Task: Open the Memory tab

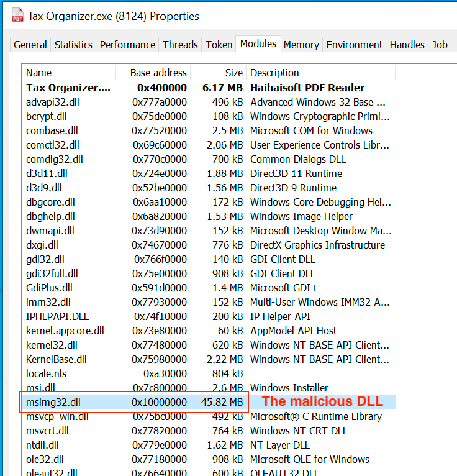Action: click(x=301, y=45)
